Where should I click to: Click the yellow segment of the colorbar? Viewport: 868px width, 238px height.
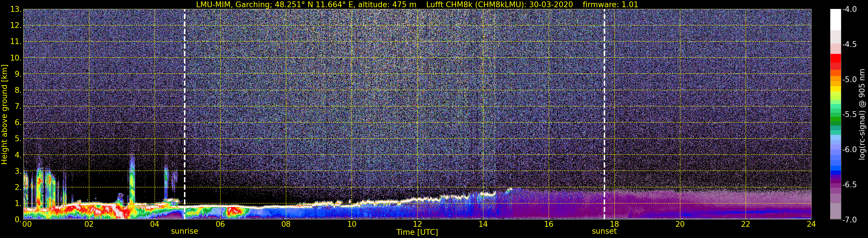point(836,89)
